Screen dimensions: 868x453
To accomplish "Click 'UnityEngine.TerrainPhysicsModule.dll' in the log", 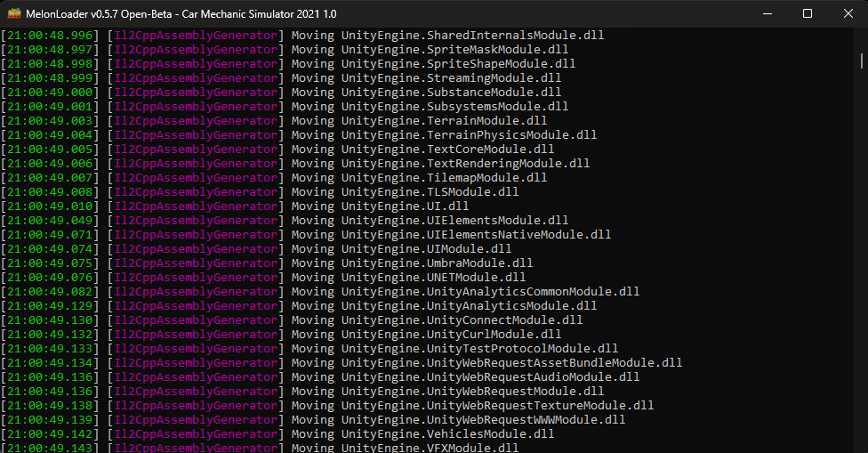I will click(x=469, y=135).
